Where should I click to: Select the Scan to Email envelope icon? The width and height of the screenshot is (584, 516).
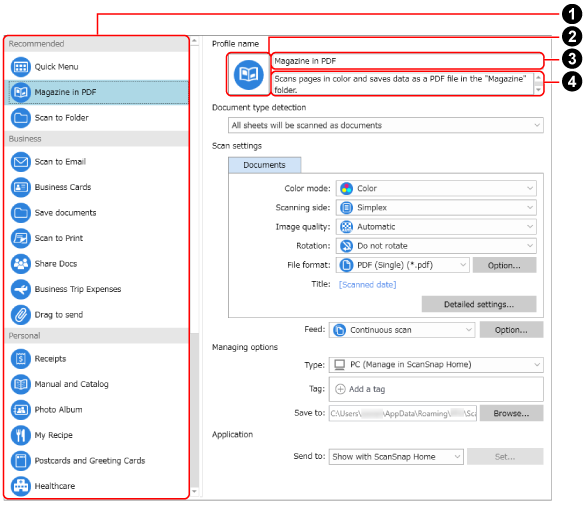click(20, 162)
